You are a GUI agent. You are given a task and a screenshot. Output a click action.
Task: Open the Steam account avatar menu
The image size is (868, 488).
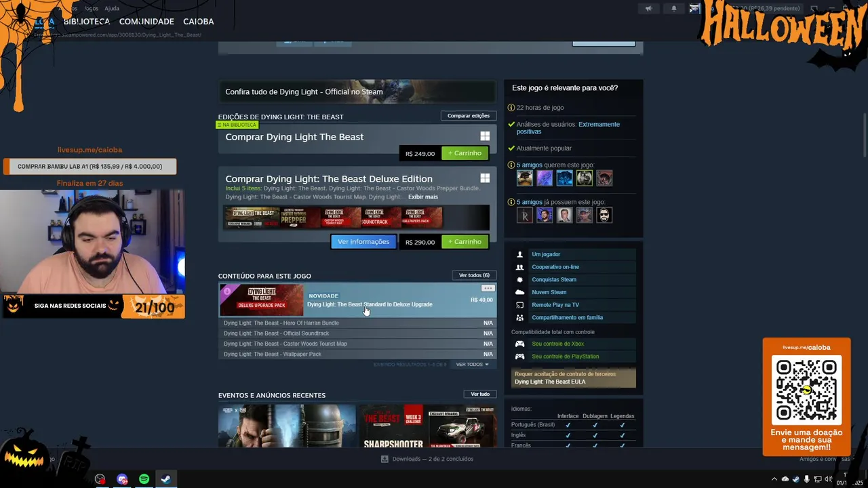(x=694, y=9)
